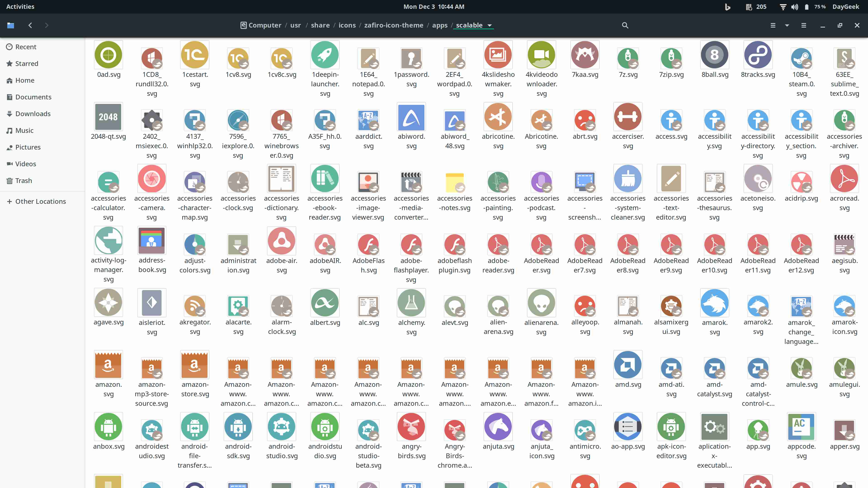Select the accessories-text-editor.svg icon
868x488 pixels.
click(x=671, y=179)
